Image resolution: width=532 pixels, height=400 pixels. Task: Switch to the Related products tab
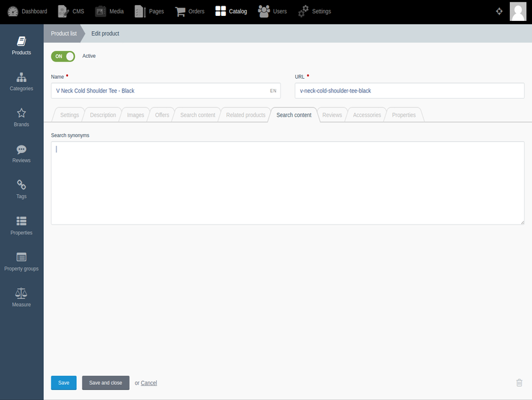tap(246, 115)
